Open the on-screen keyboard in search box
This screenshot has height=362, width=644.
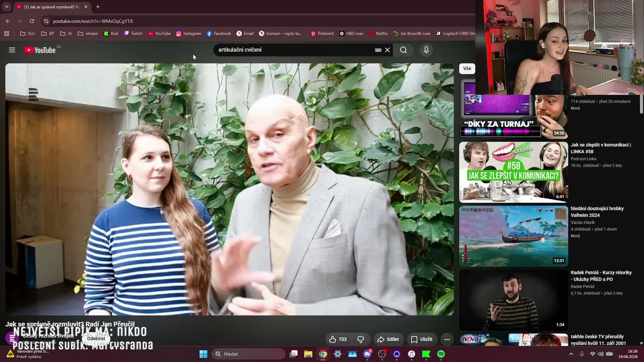click(378, 50)
